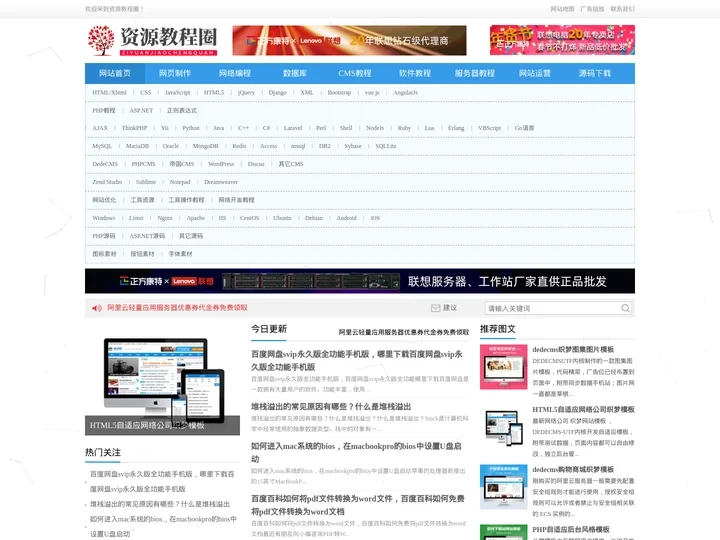Open 源码下载 navigation tab
720x540 pixels.
[x=595, y=73]
